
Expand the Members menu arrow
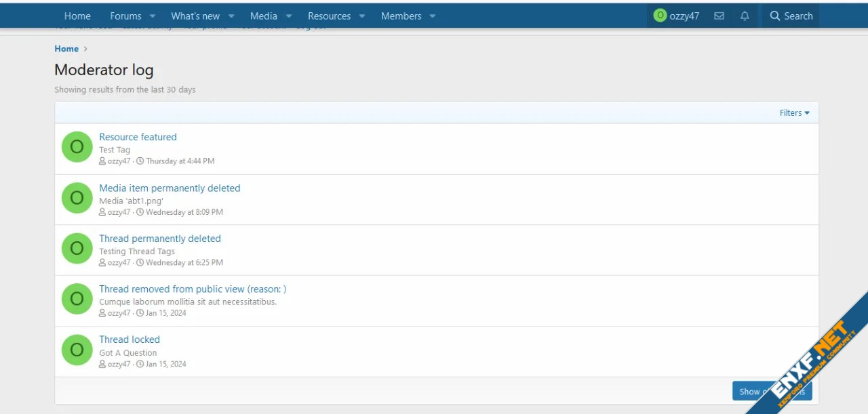433,16
